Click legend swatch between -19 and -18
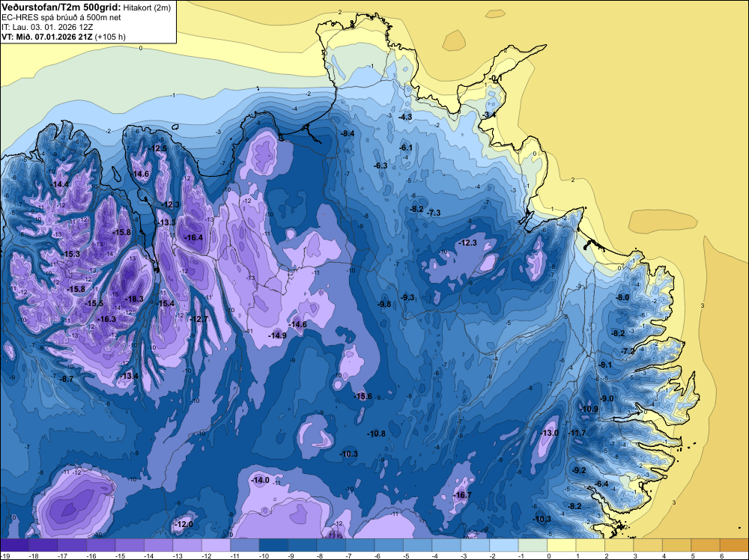749x560 pixels. tap(14, 545)
